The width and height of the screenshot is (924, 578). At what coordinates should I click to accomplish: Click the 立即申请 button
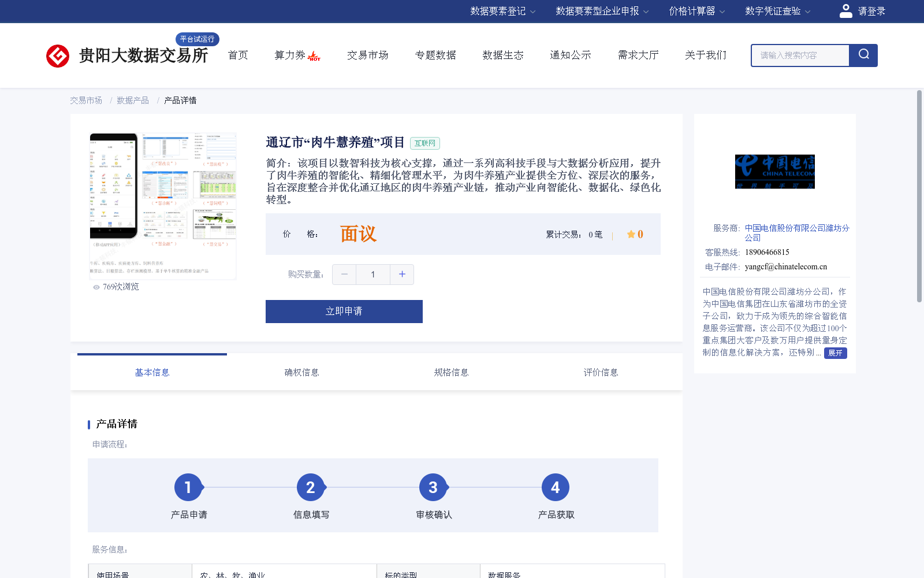click(x=344, y=312)
